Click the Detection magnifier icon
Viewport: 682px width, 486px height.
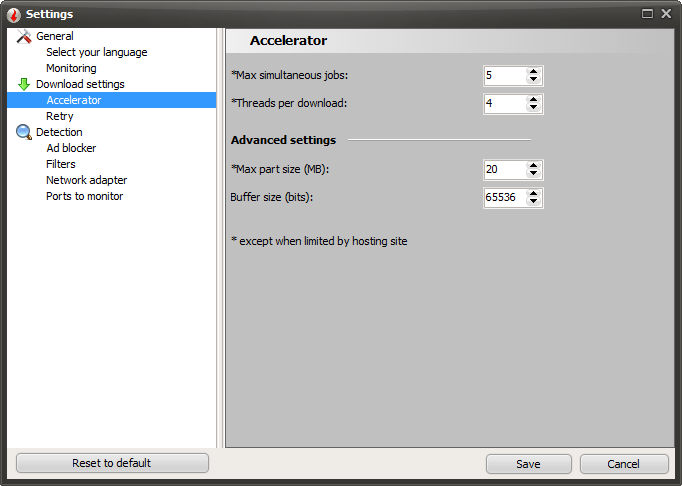click(x=24, y=132)
